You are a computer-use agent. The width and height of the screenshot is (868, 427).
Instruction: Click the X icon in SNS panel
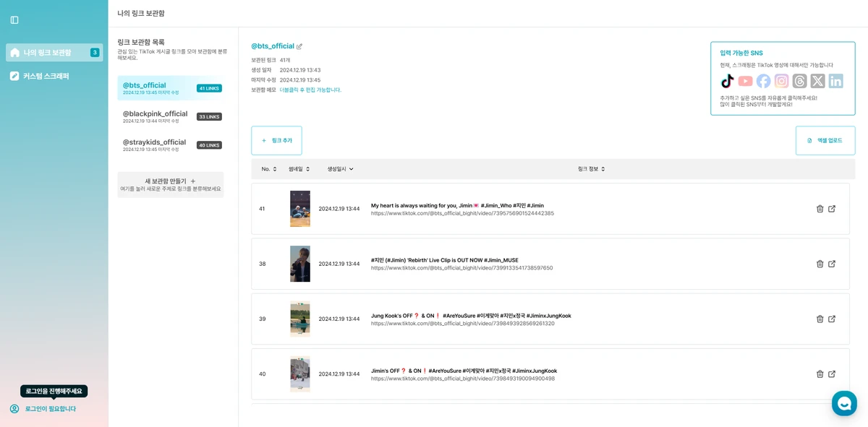click(x=818, y=81)
